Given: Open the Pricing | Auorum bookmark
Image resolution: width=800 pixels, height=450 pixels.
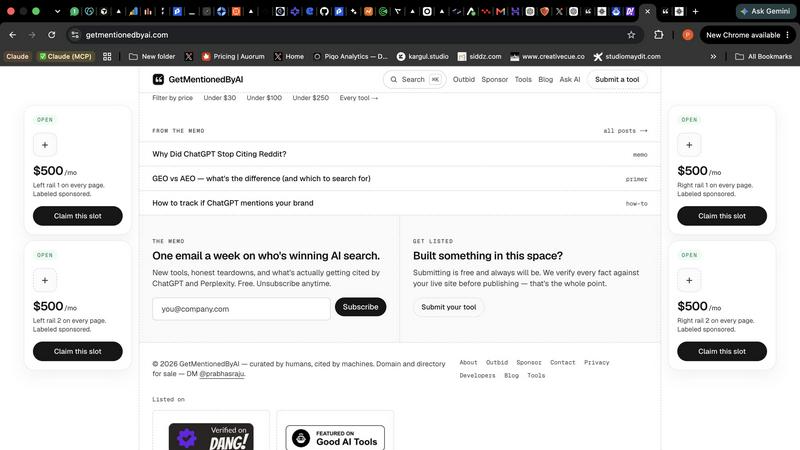Looking at the screenshot, I should 233,57.
